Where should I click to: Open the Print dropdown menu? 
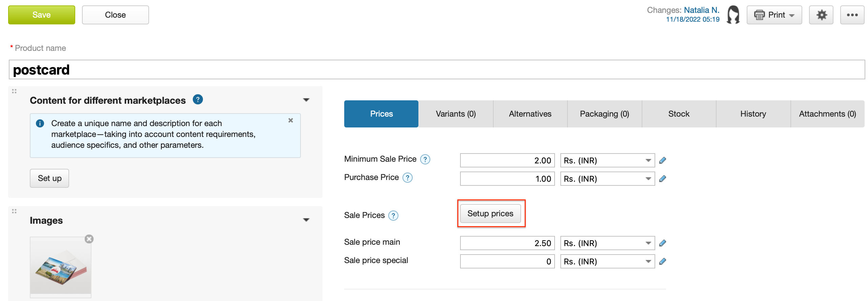click(x=774, y=15)
